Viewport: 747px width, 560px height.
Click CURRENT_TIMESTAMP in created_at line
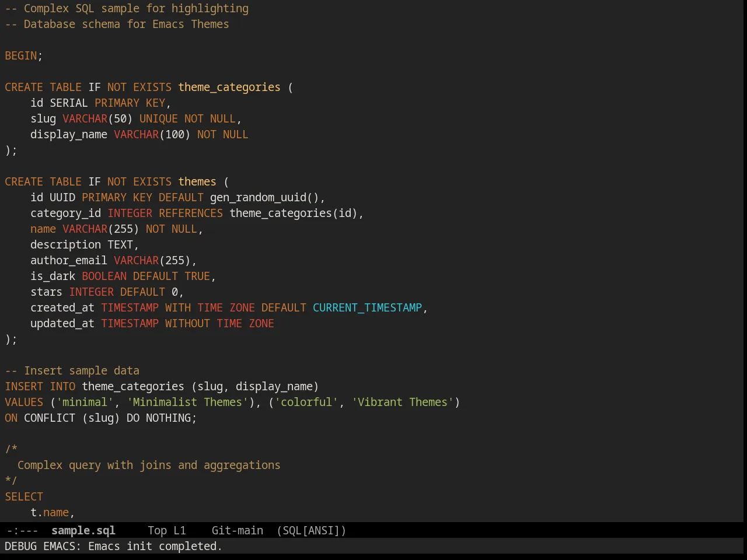tap(367, 307)
